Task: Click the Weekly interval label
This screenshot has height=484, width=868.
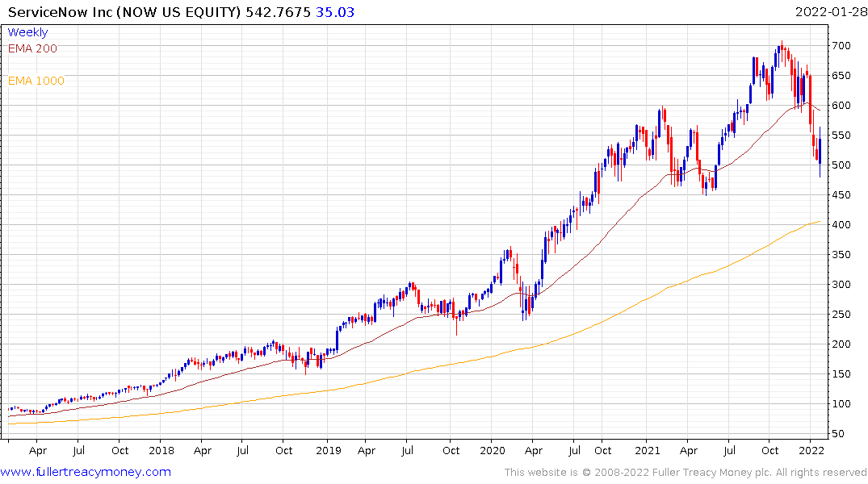Action: tap(27, 32)
